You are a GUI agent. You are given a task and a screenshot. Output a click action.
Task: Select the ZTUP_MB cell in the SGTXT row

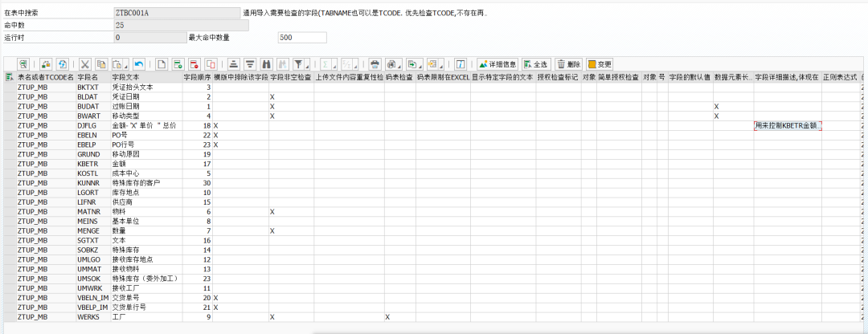pyautogui.click(x=46, y=241)
